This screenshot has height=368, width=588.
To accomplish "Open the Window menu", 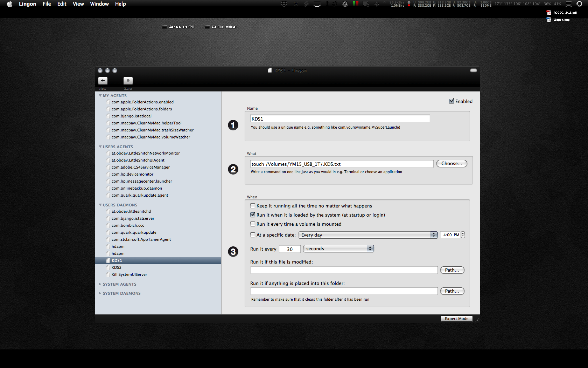I will point(99,4).
